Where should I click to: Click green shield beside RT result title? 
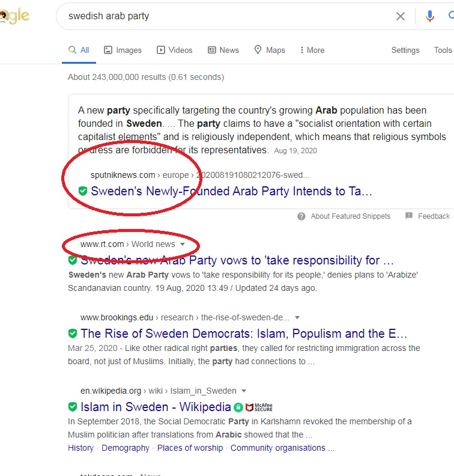point(73,260)
